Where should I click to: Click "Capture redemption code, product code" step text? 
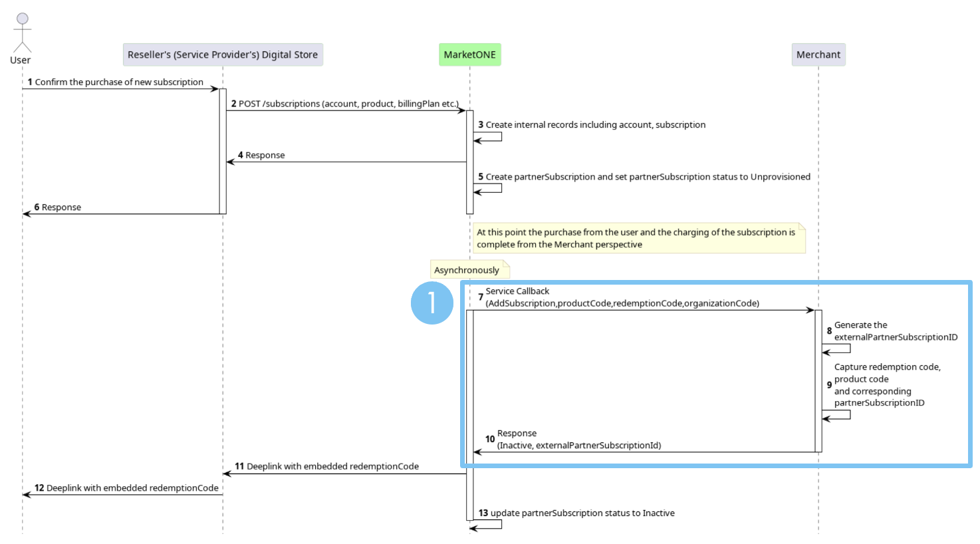pyautogui.click(x=888, y=385)
